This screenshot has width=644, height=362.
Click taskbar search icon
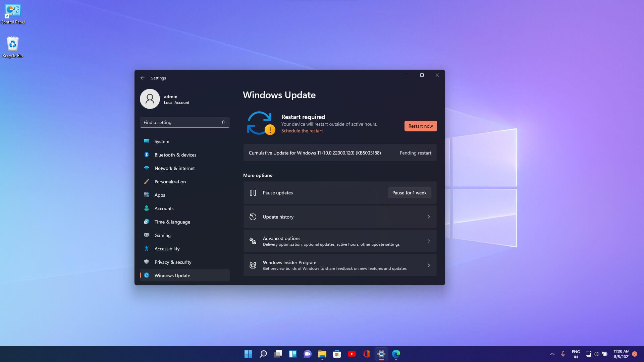pos(263,354)
